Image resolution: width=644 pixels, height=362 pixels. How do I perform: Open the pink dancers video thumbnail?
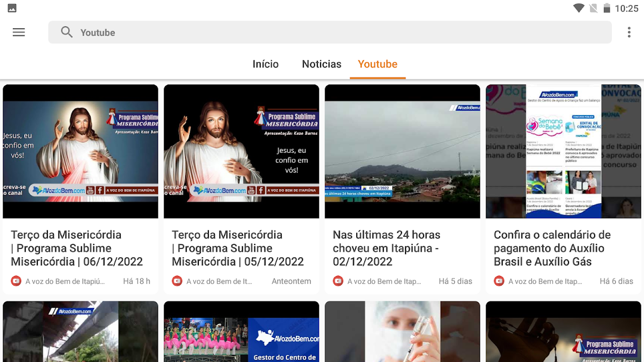coord(242,332)
